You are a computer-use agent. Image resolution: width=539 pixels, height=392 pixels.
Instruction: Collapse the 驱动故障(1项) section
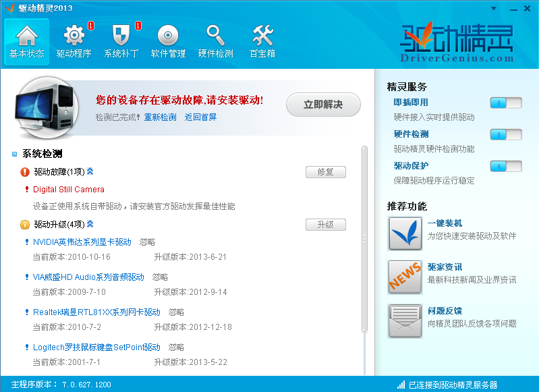coord(90,171)
